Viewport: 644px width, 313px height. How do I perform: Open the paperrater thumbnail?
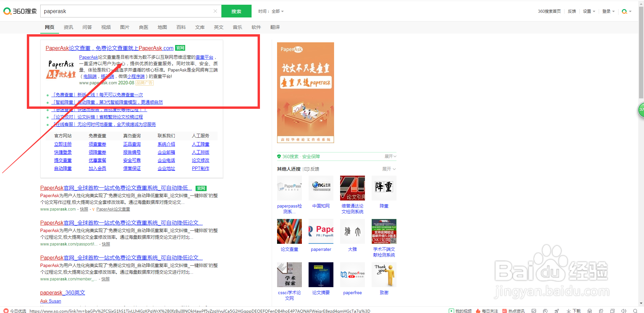pos(321,231)
